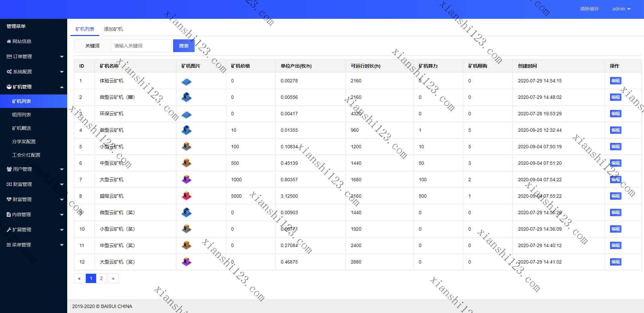Edit the 超级云矿机 row
The height and width of the screenshot is (313, 644).
pos(615,196)
